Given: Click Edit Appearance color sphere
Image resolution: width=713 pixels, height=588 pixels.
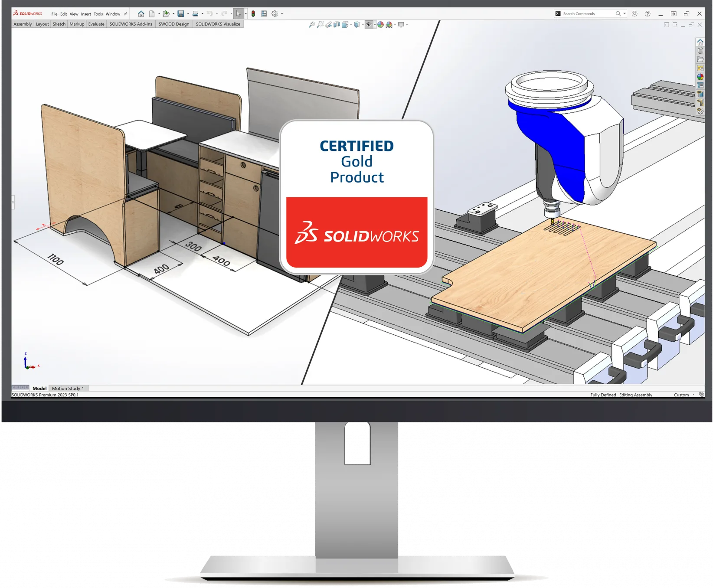Looking at the screenshot, I should pyautogui.click(x=380, y=25).
